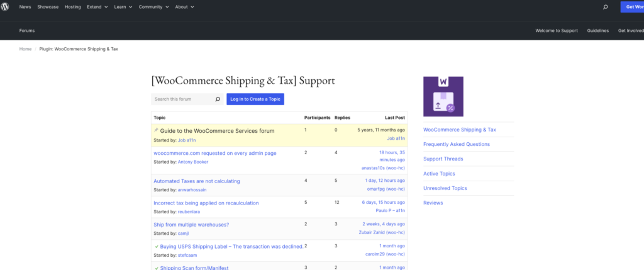Click the WordPress logo icon
The width and height of the screenshot is (644, 270).
coord(6,6)
